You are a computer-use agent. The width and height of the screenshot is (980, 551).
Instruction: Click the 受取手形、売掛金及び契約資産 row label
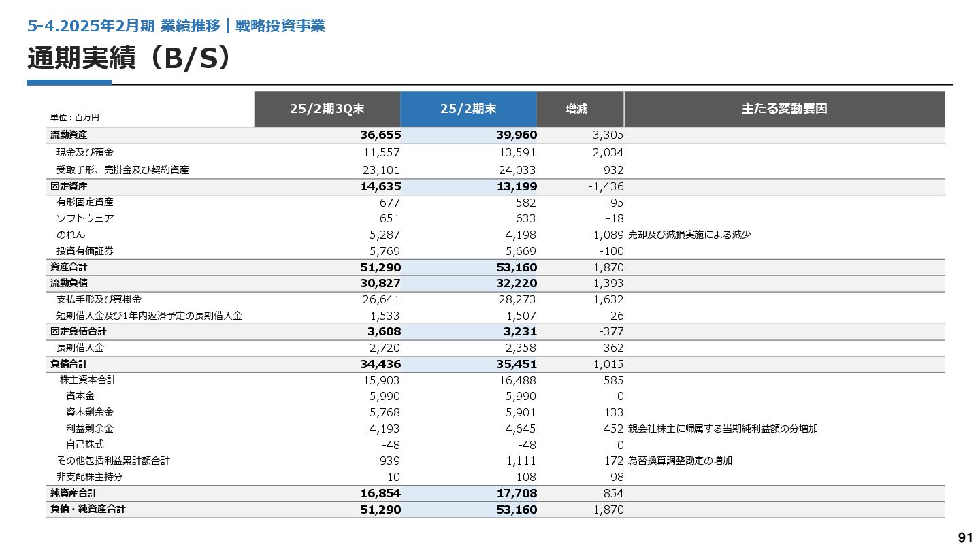pyautogui.click(x=122, y=170)
